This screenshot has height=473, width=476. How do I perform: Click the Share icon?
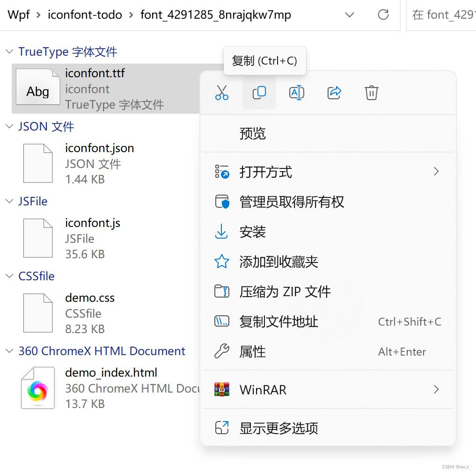click(x=334, y=93)
